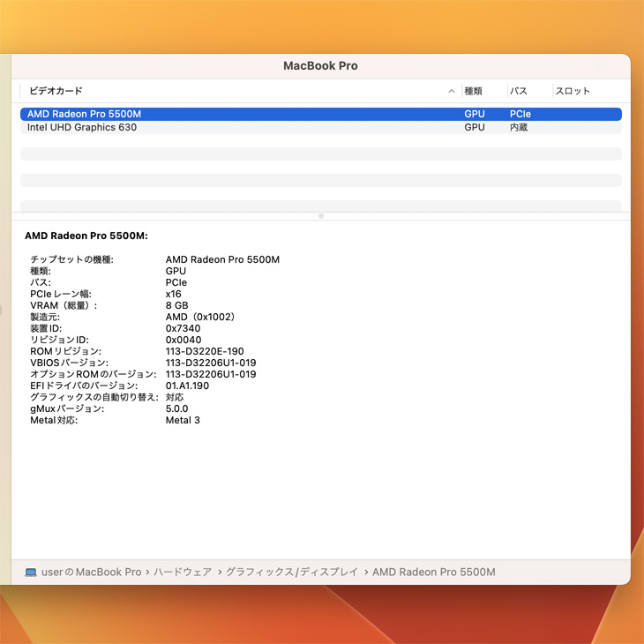The height and width of the screenshot is (644, 644).
Task: Click the 装置ID label
Action: pos(46,328)
